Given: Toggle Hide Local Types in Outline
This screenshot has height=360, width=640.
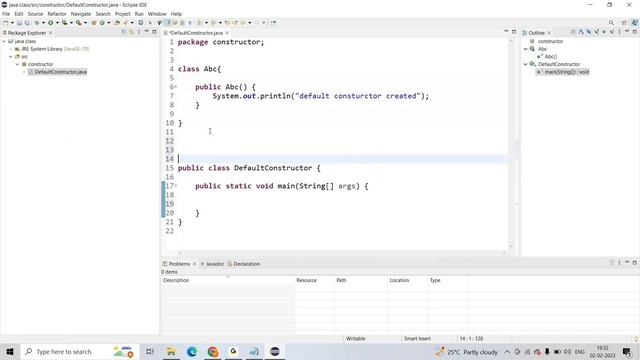Looking at the screenshot, I should (612, 32).
